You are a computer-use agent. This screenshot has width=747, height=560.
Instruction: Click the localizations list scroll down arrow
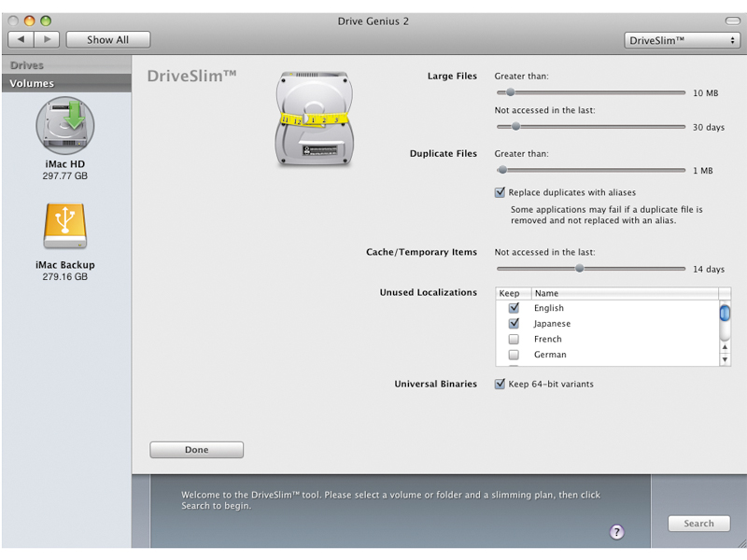pyautogui.click(x=725, y=359)
